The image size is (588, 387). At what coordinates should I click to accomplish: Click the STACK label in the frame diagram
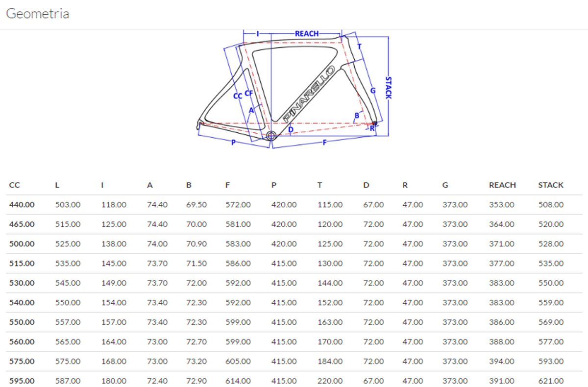pos(388,87)
